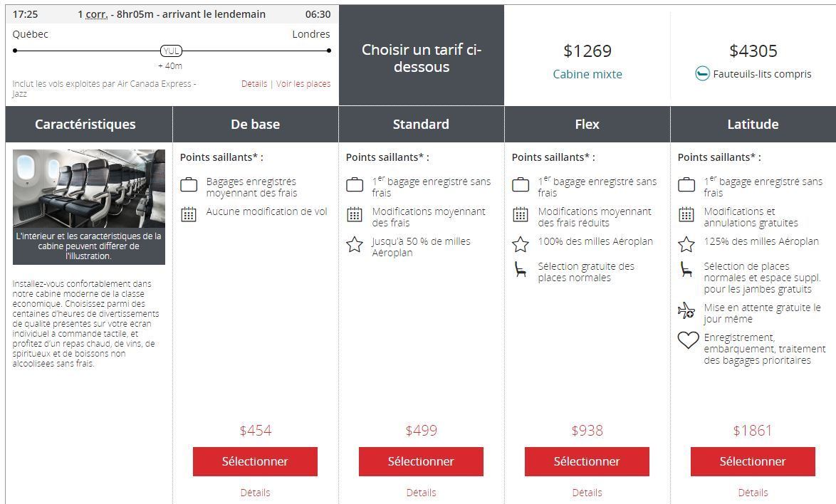Click the star icon in Standard column
The image size is (836, 504).
tap(355, 245)
